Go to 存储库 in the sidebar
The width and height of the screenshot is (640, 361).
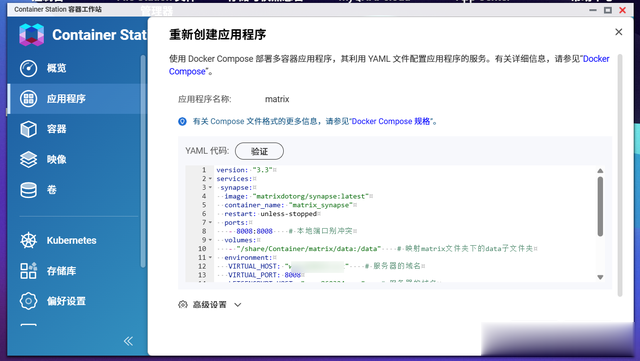[61, 271]
